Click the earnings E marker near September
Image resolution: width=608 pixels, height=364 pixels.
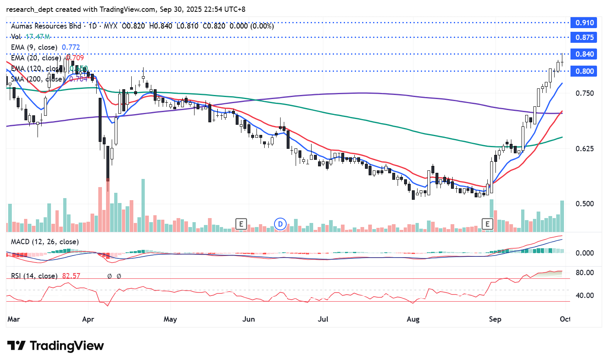point(487,224)
